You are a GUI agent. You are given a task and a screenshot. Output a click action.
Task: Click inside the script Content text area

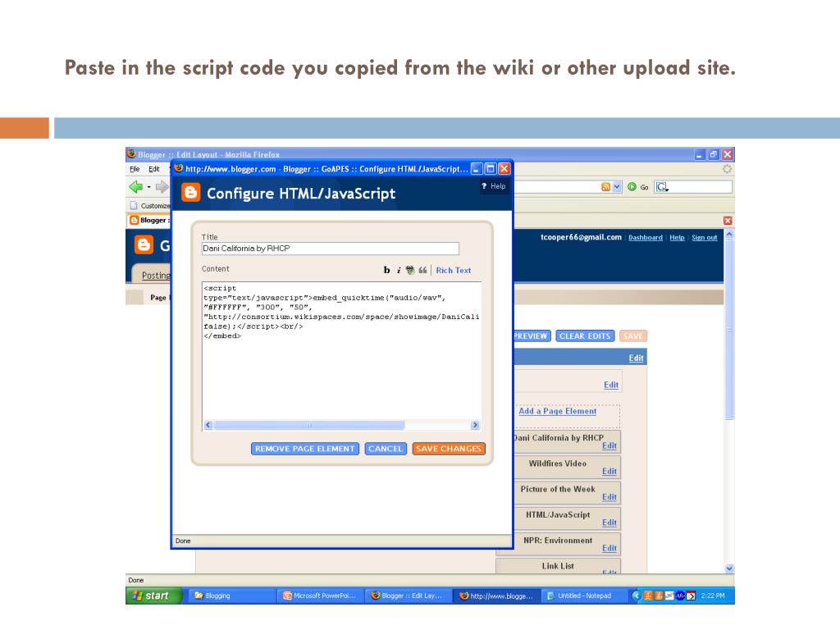pos(341,350)
